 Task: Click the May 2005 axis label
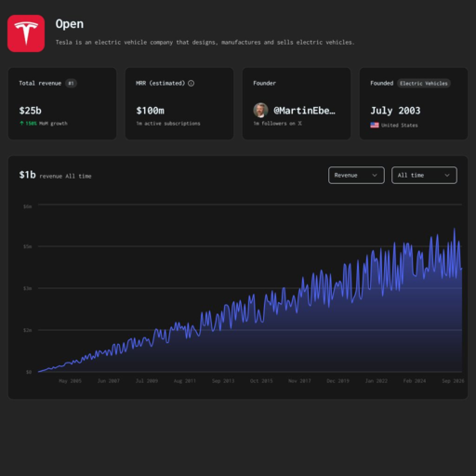click(x=70, y=381)
